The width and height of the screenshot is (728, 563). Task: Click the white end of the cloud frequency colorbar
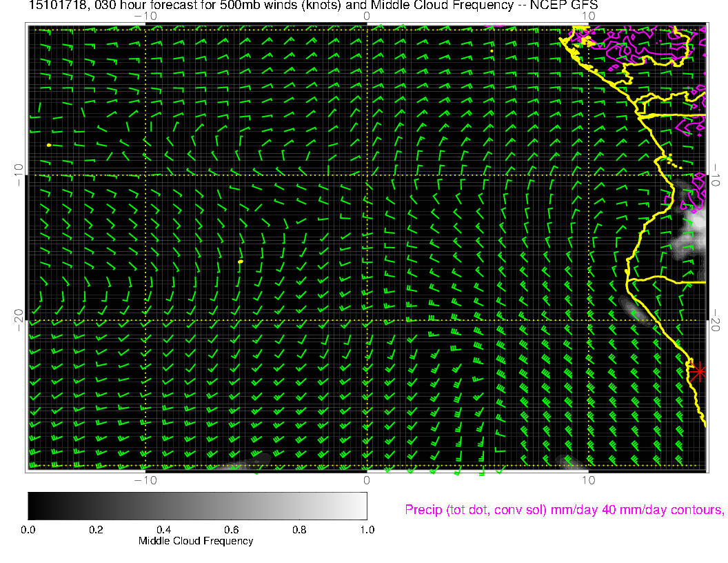361,506
